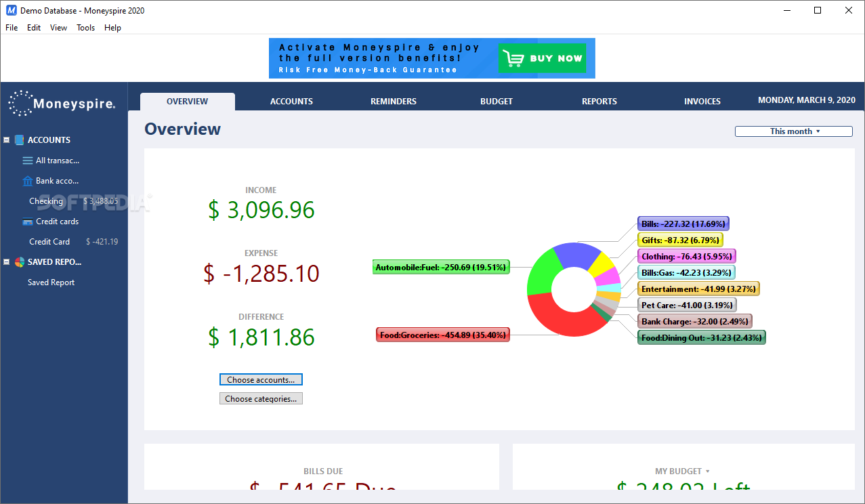Select Credit cards group in sidebar
Image resolution: width=865 pixels, height=504 pixels.
(x=58, y=222)
